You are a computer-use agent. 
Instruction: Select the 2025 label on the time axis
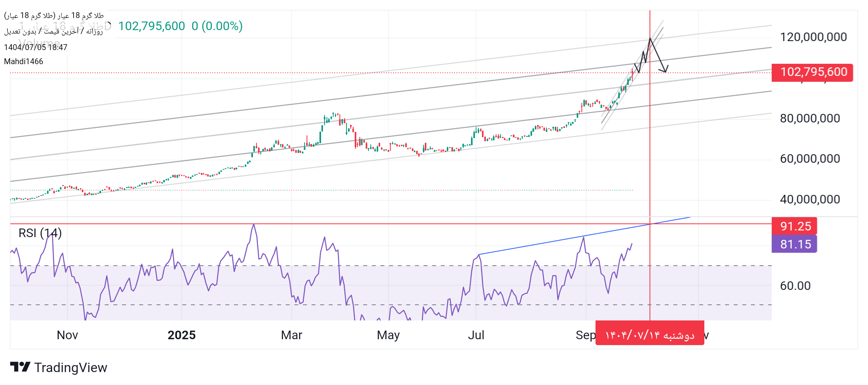pos(181,335)
